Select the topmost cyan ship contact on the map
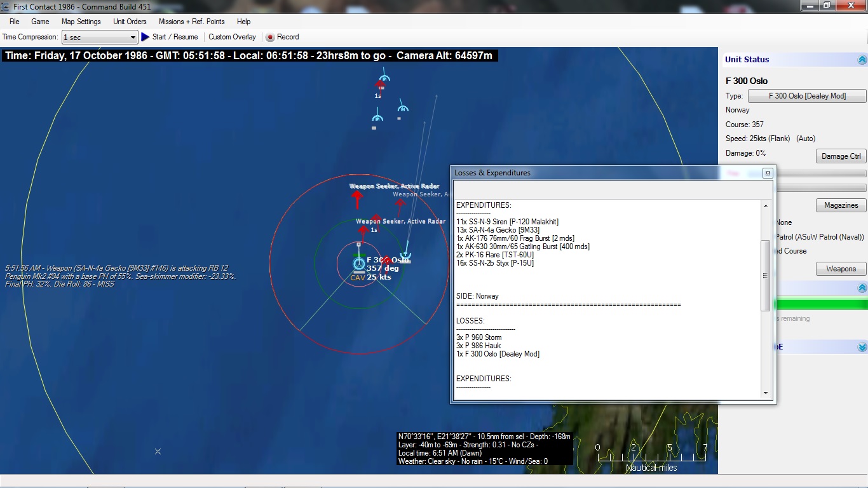 pos(384,78)
